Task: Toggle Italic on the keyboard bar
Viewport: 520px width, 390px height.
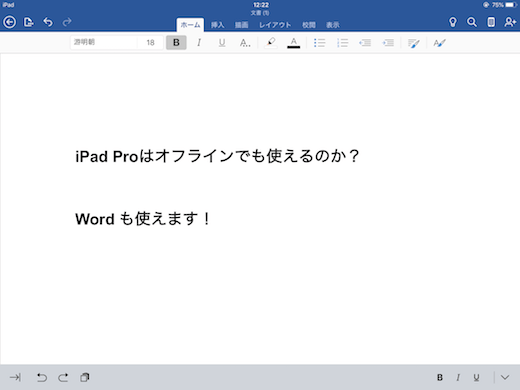Action: 458,377
